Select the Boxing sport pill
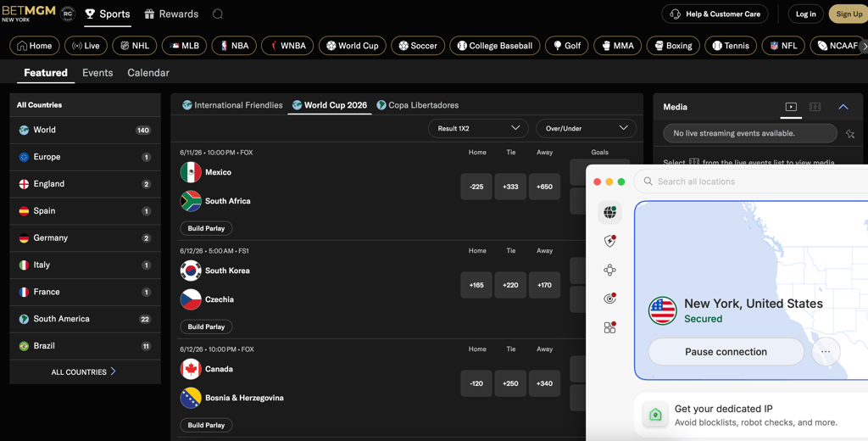868x441 pixels. pyautogui.click(x=673, y=46)
